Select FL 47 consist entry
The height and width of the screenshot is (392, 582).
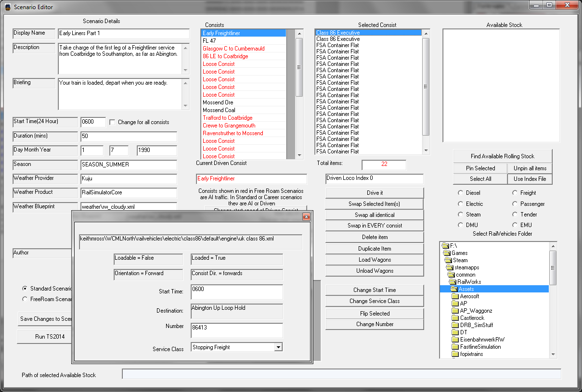(x=209, y=41)
